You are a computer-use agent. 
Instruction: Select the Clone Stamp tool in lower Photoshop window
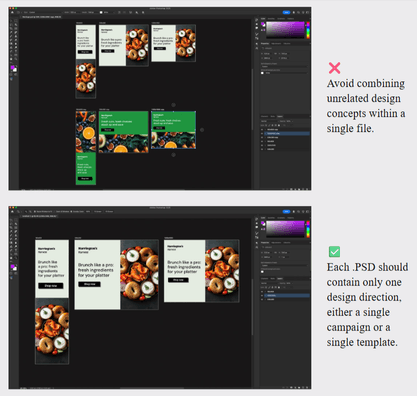[16, 235]
